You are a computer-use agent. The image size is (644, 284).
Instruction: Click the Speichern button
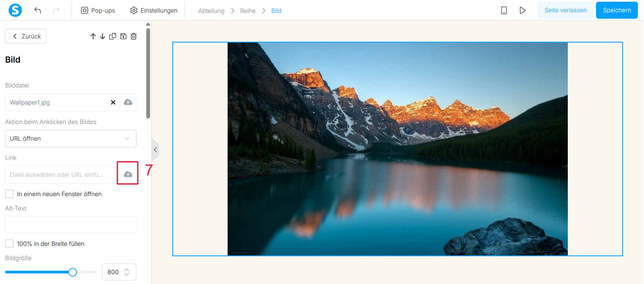[x=617, y=10]
